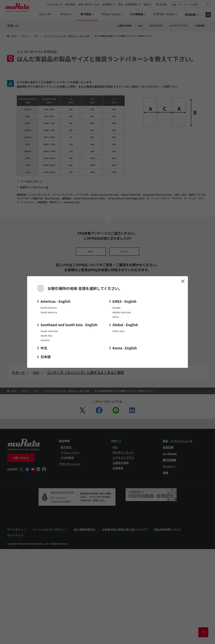
Task: Open official LinkedIn in footer SNS
Action: coord(38,469)
